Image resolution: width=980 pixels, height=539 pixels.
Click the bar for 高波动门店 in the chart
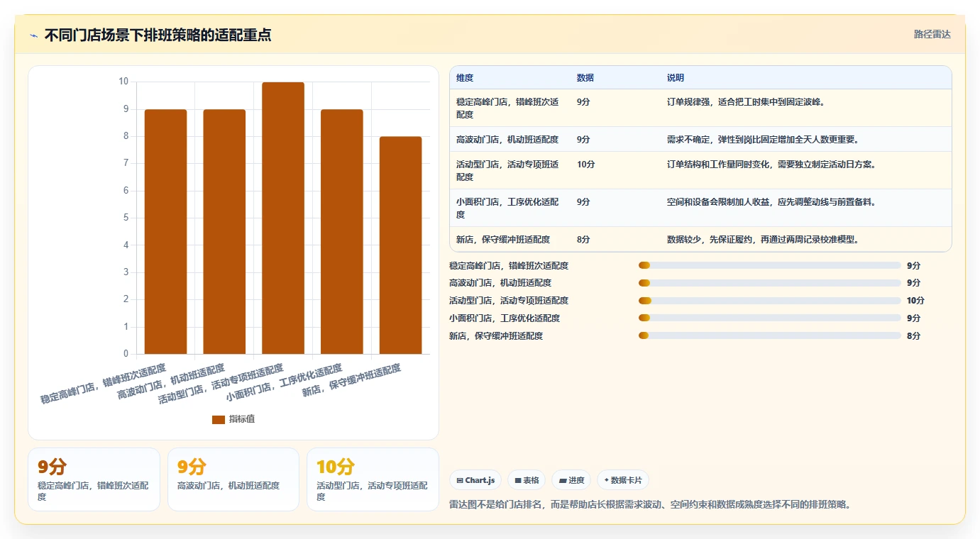[224, 231]
